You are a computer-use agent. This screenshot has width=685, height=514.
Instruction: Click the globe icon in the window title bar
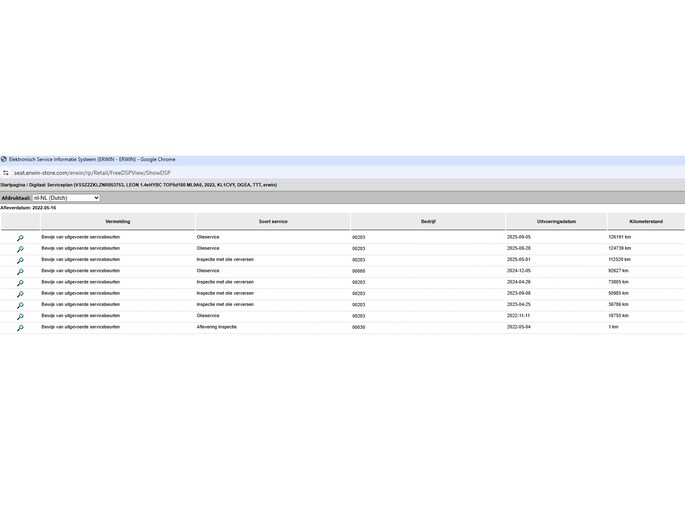(x=4, y=160)
